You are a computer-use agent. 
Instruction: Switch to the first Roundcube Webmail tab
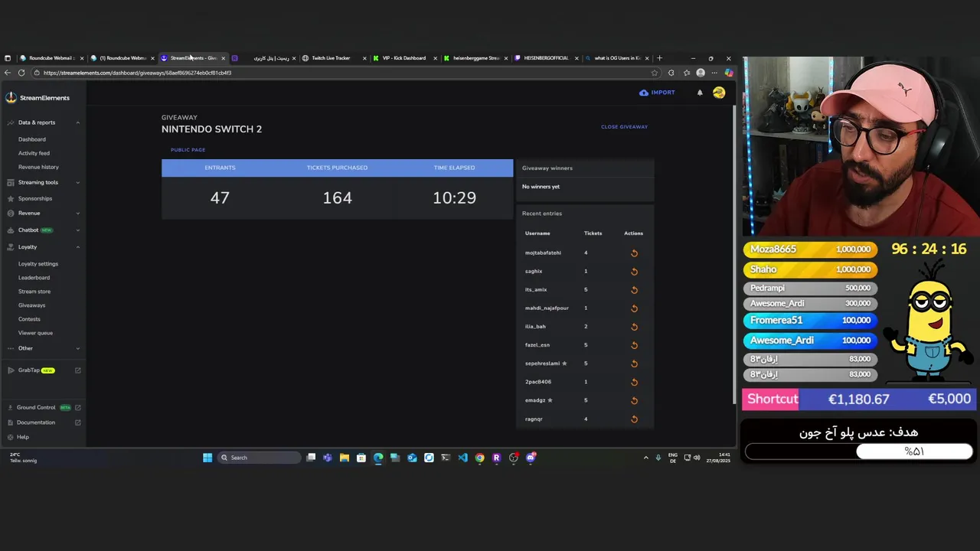tap(51, 58)
